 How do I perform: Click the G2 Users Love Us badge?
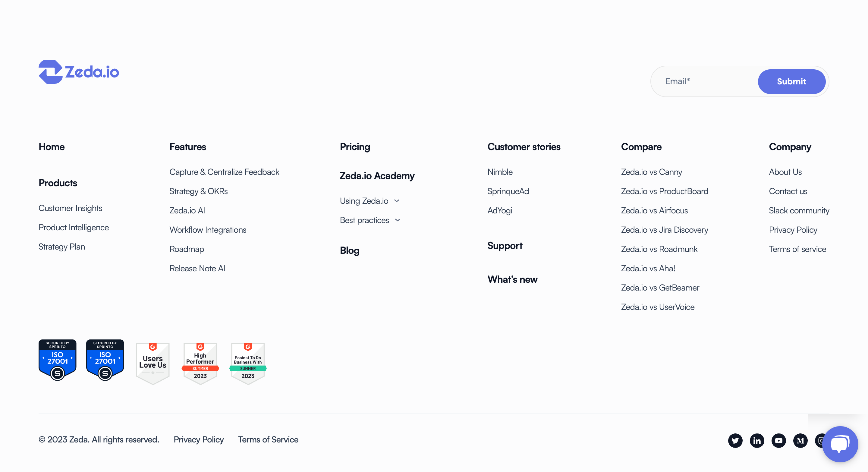coord(153,363)
